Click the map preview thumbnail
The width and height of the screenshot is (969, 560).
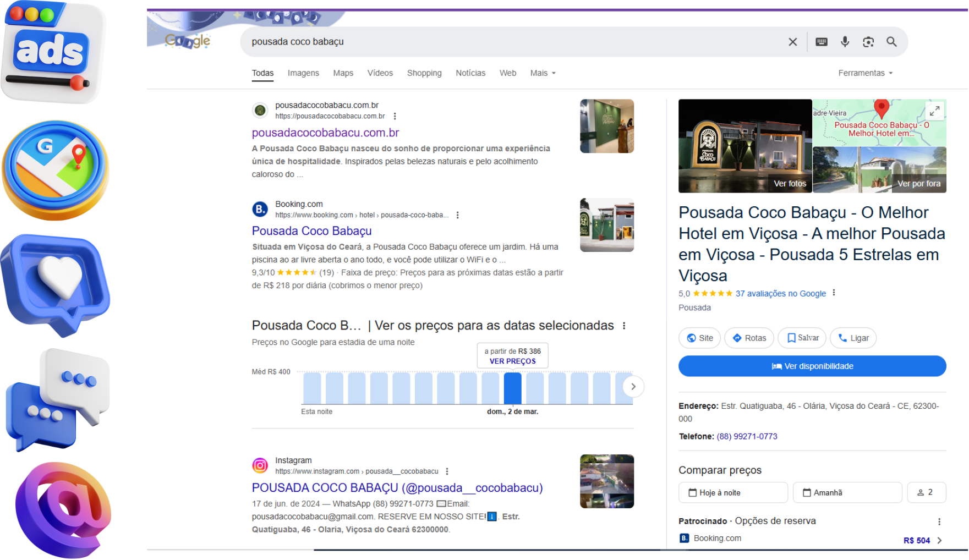point(879,122)
